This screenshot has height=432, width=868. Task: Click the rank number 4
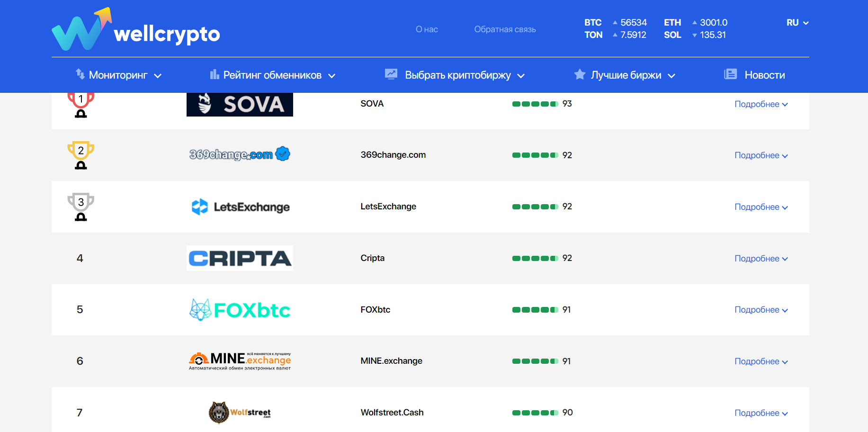coord(80,258)
